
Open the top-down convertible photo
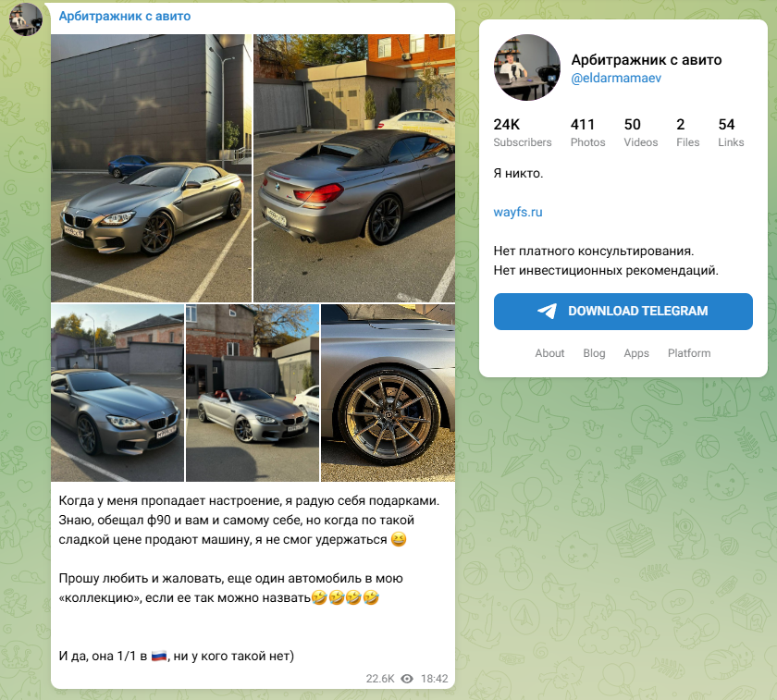pos(253,393)
